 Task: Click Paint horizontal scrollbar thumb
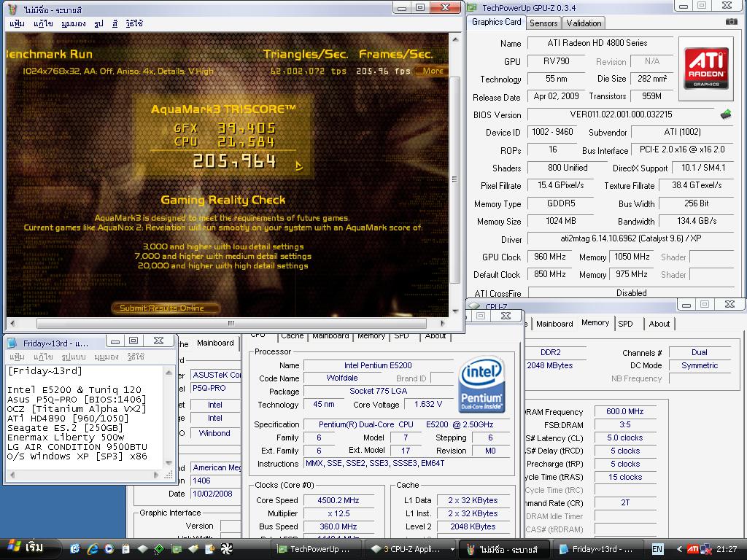tap(231, 323)
